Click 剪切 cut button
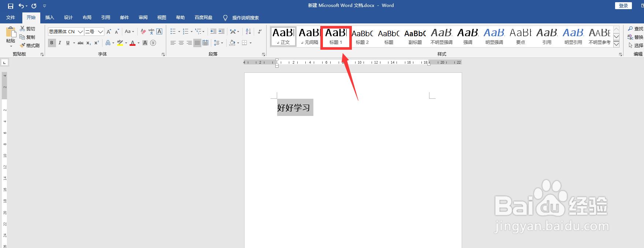The width and height of the screenshot is (644, 248). 27,29
